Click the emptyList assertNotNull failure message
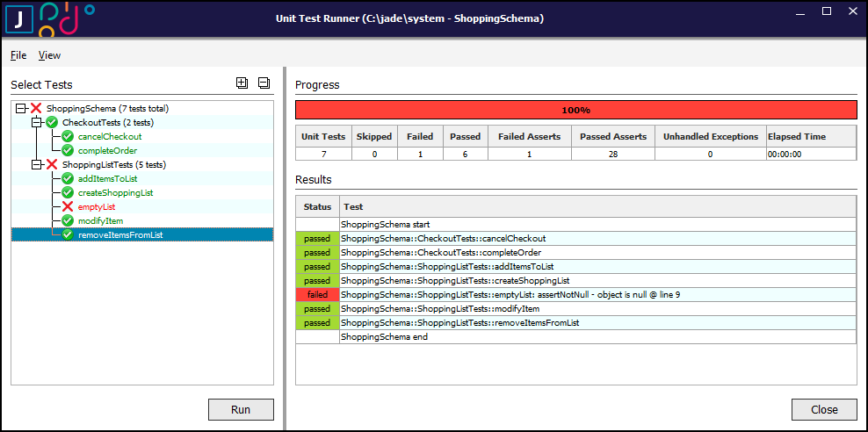 click(598, 295)
